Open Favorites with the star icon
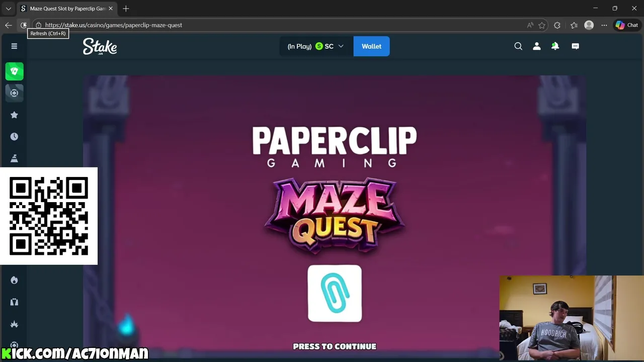This screenshot has width=644, height=362. click(x=14, y=115)
